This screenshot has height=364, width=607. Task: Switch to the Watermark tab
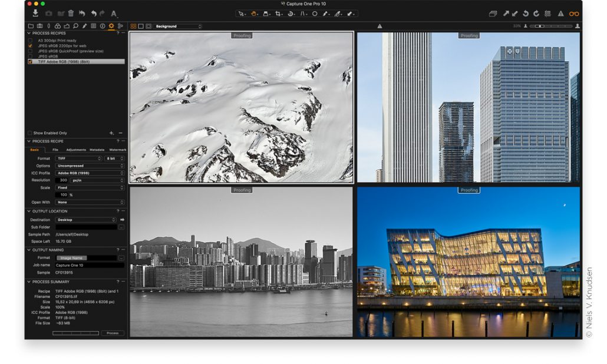point(118,150)
